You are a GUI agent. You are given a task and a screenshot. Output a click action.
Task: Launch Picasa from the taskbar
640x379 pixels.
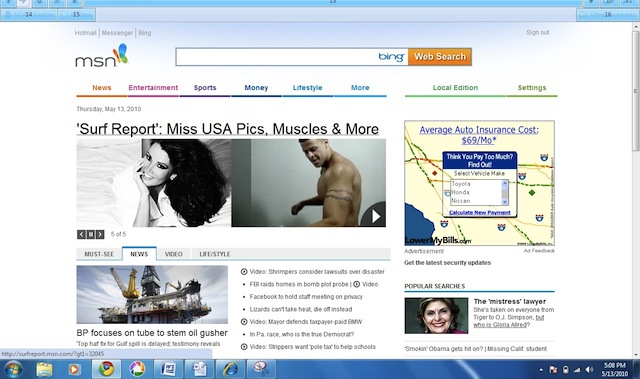click(x=137, y=369)
